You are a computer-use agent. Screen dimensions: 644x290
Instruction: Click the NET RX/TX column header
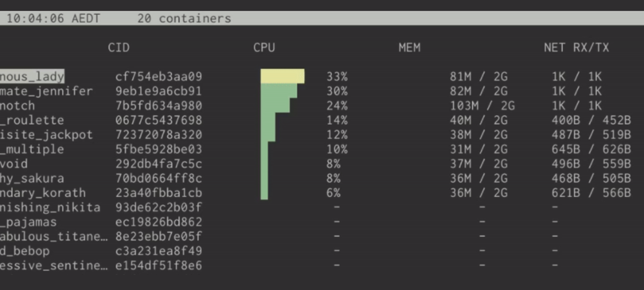point(576,48)
